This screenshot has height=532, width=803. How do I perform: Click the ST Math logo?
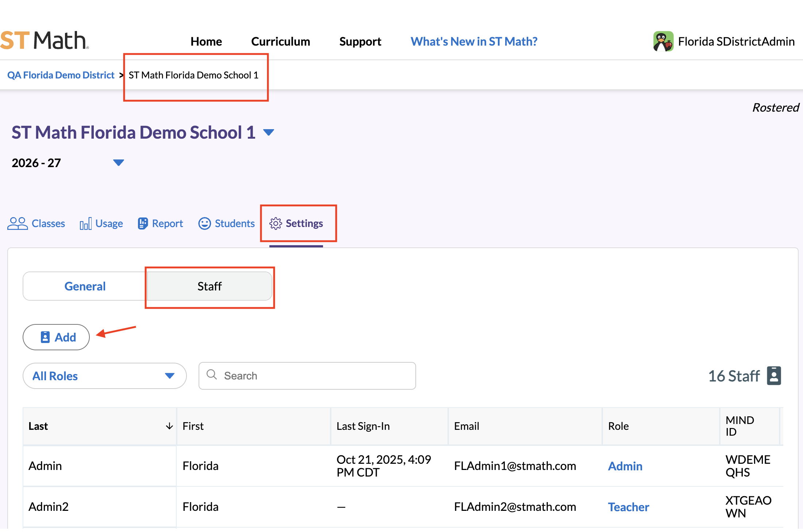44,41
